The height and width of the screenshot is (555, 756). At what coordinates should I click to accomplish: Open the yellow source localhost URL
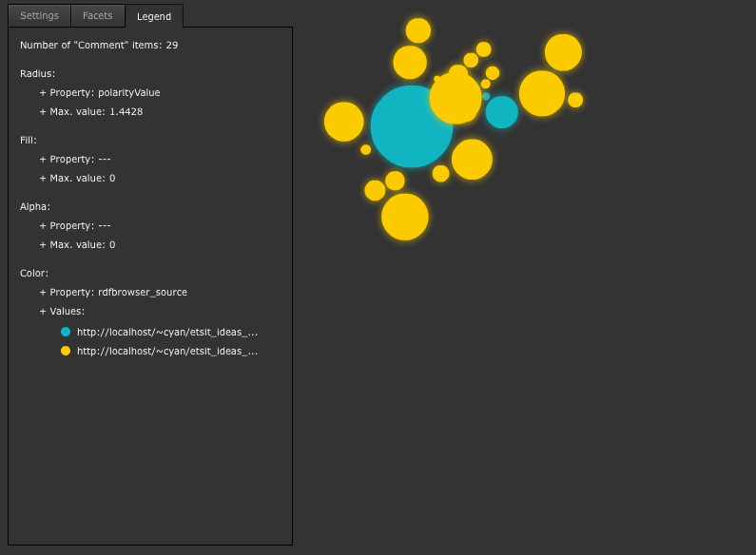tap(167, 351)
